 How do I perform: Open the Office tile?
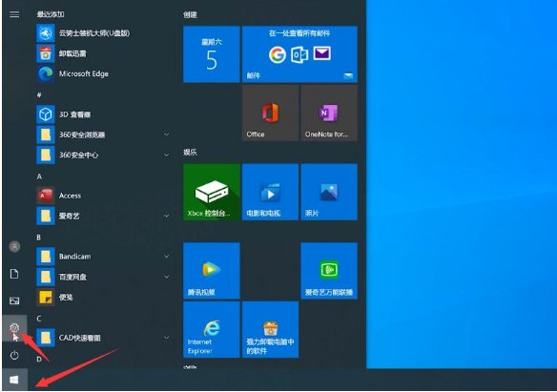coord(270,113)
